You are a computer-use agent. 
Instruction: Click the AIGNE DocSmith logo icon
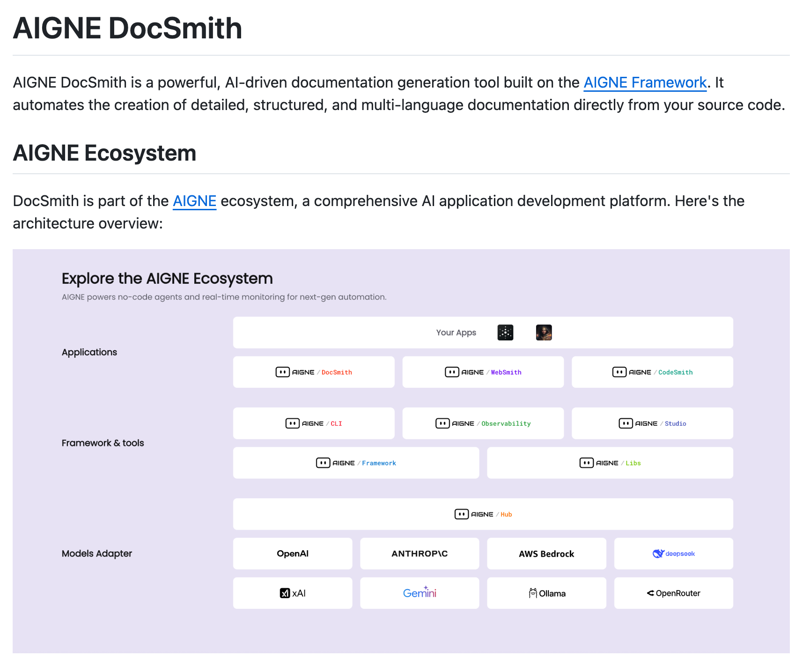pyautogui.click(x=282, y=372)
